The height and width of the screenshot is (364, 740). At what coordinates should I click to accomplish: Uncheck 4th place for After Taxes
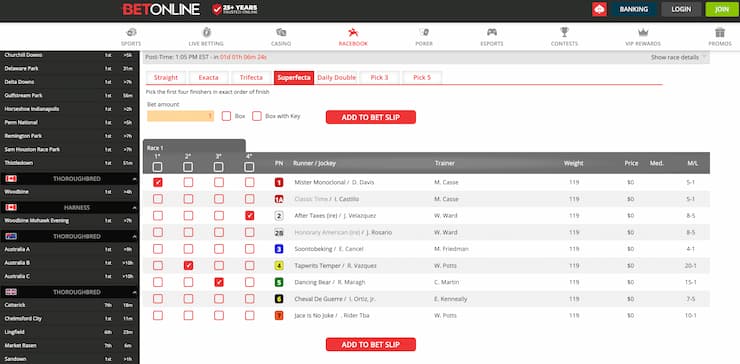pyautogui.click(x=250, y=216)
